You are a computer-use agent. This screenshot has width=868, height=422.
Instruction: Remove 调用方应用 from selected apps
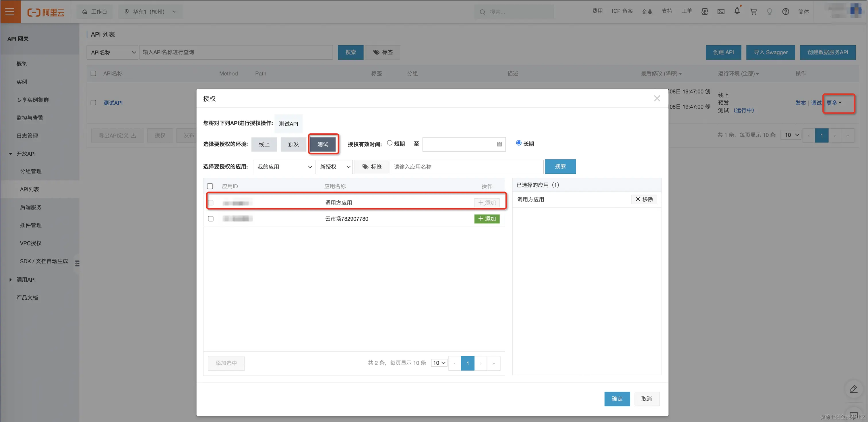(x=644, y=199)
